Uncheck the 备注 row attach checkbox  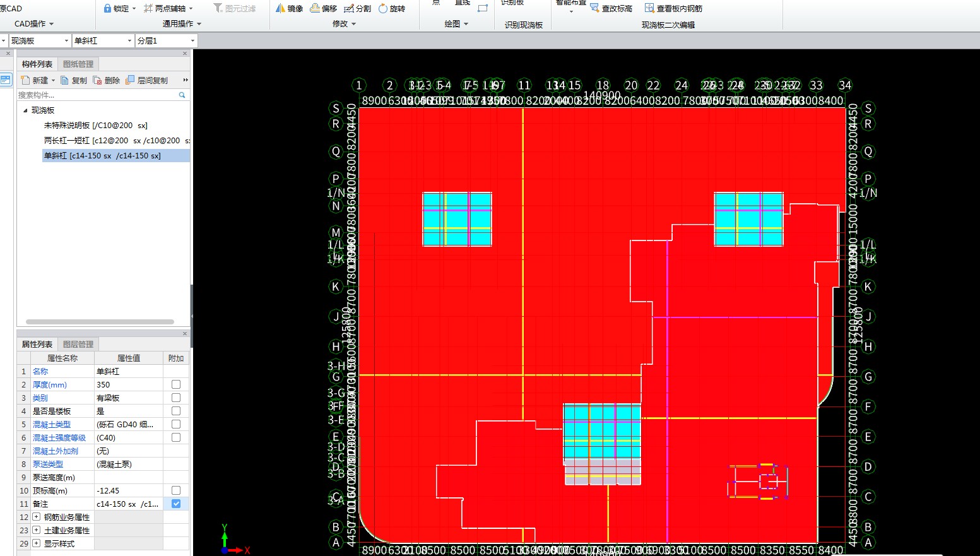coord(176,504)
